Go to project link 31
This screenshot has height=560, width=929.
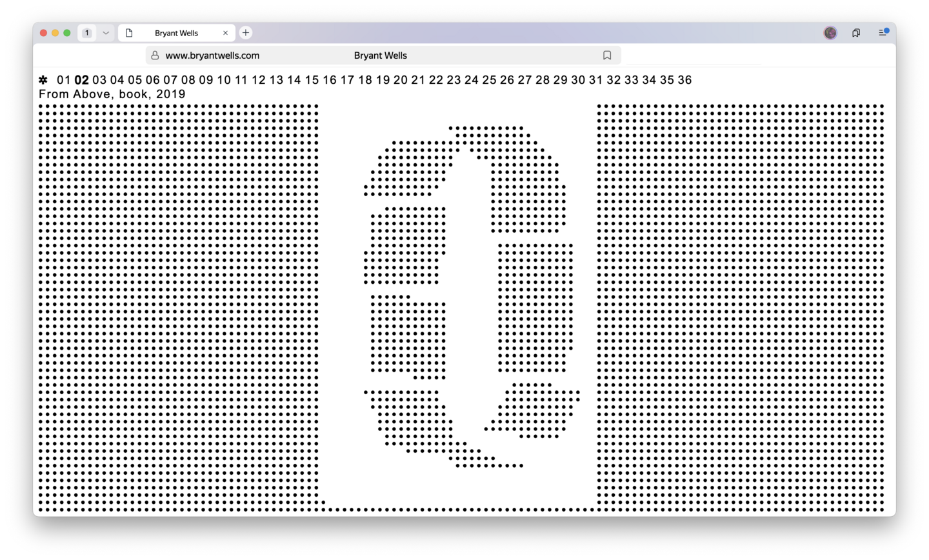595,80
